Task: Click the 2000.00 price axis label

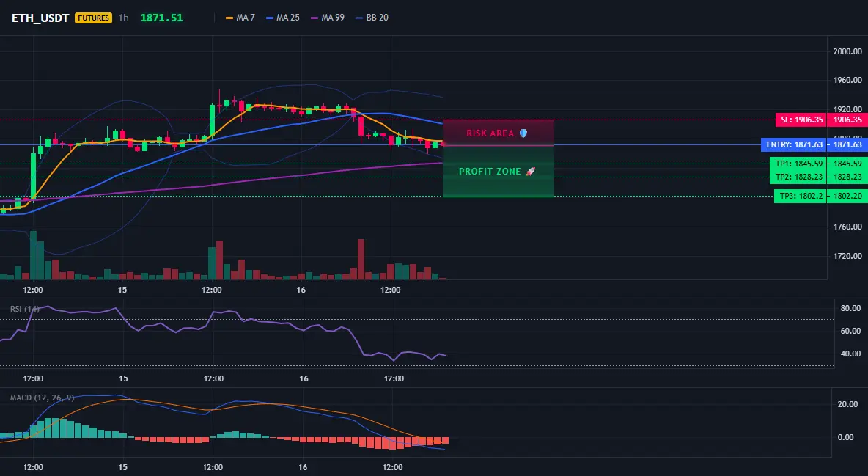Action: (847, 51)
